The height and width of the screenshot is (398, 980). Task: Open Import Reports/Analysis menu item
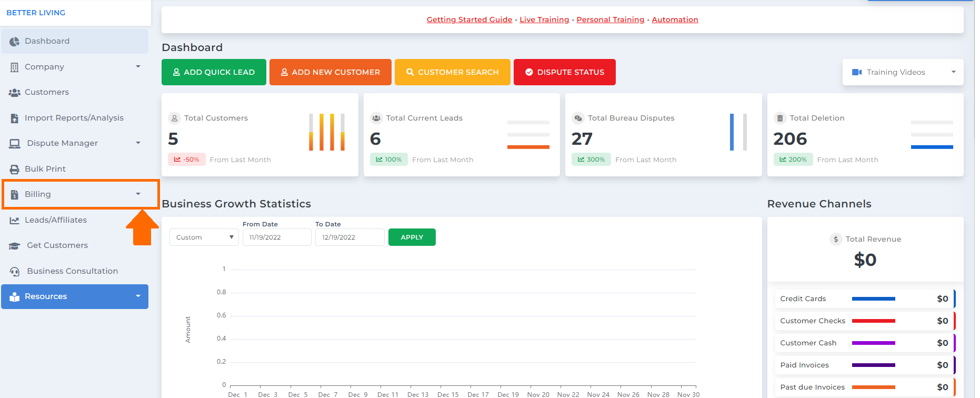tap(75, 118)
